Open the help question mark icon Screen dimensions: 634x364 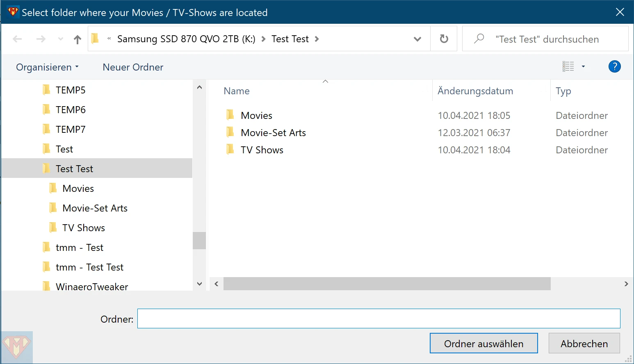click(614, 66)
